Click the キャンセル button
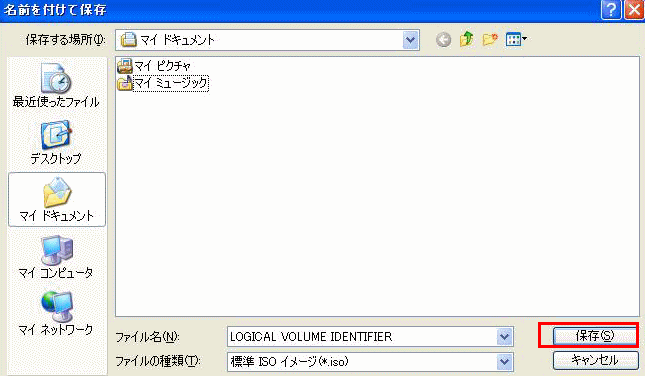Viewport: 645px width, 376px height. [595, 360]
